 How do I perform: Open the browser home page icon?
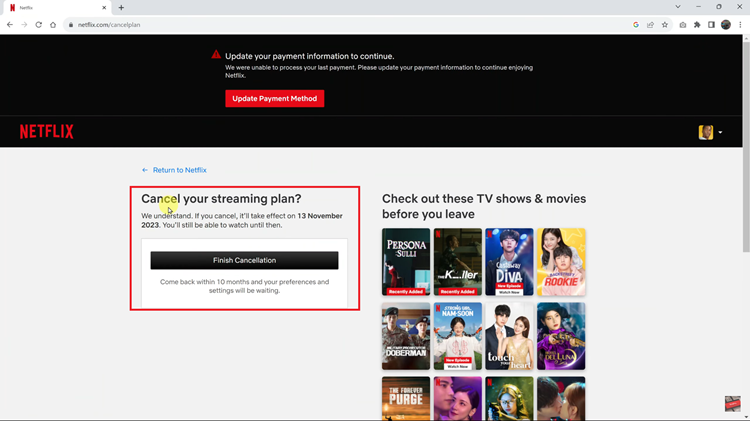(x=53, y=25)
